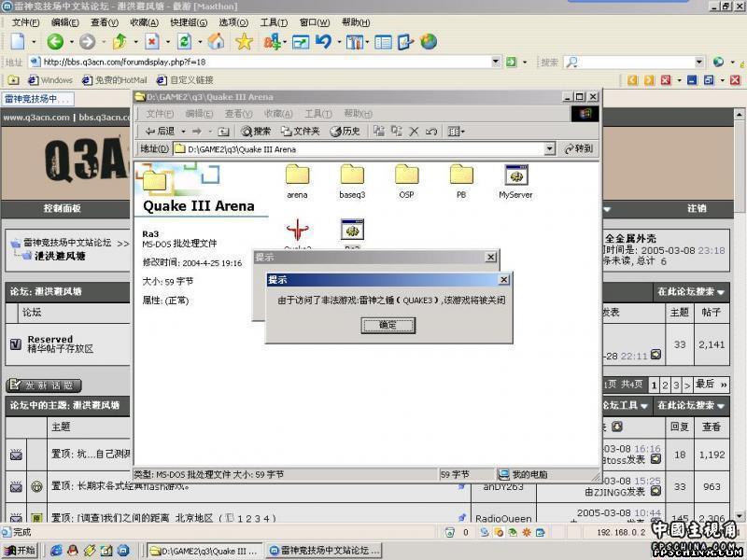
Task: Launch Internet Explorer from the quick launch bar
Action: 56,551
